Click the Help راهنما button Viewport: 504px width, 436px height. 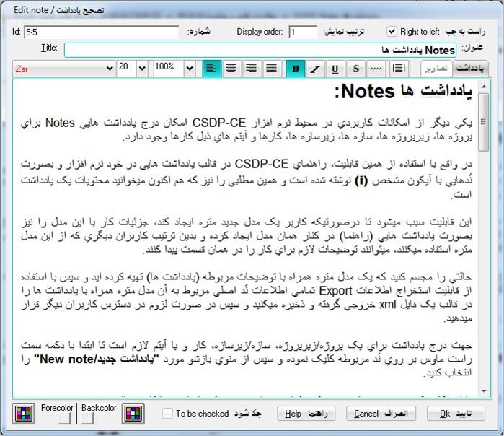coord(306,414)
